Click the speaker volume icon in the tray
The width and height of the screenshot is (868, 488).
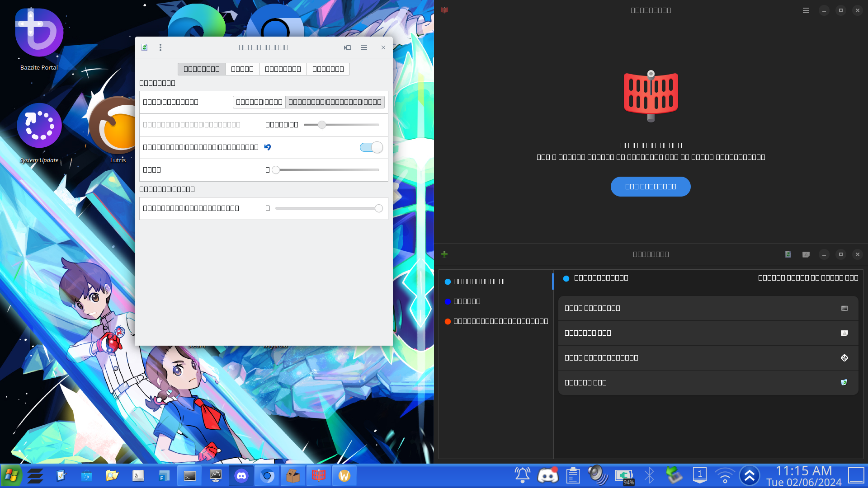pyautogui.click(x=598, y=476)
